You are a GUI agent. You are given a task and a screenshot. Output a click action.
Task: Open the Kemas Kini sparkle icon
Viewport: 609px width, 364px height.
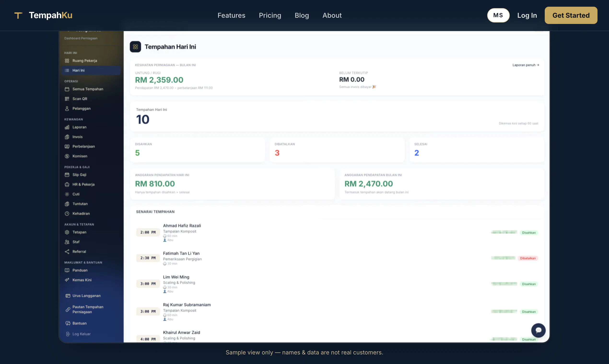(x=67, y=280)
